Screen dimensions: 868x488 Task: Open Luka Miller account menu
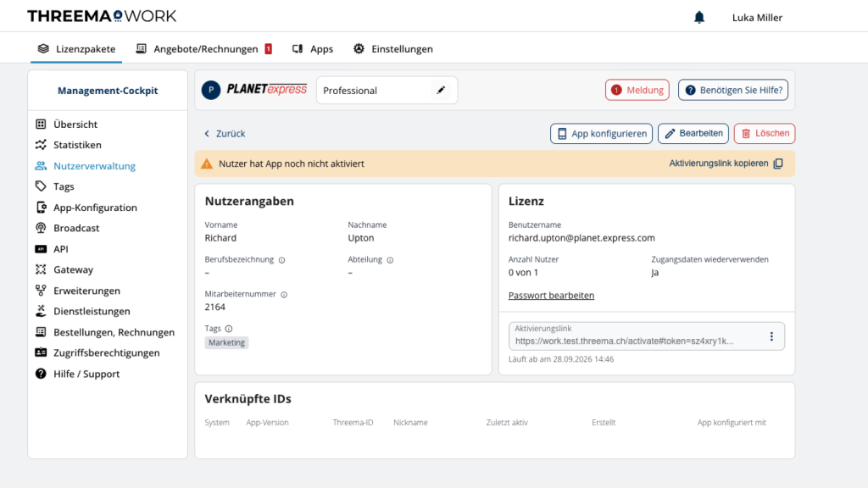click(x=757, y=18)
